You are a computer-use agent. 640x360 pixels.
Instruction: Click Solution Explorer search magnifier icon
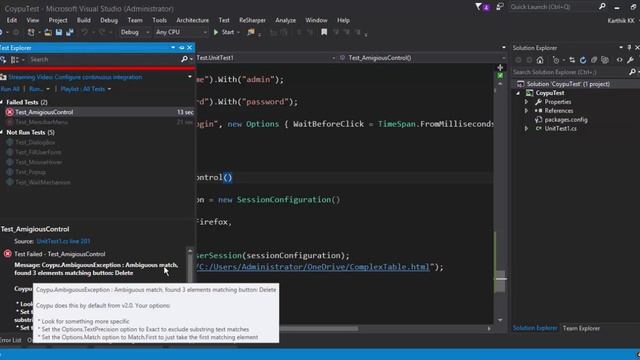click(632, 72)
